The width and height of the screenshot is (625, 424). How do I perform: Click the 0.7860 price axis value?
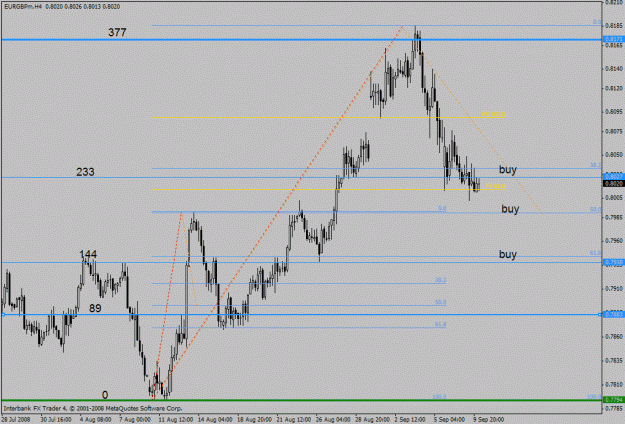click(x=614, y=337)
